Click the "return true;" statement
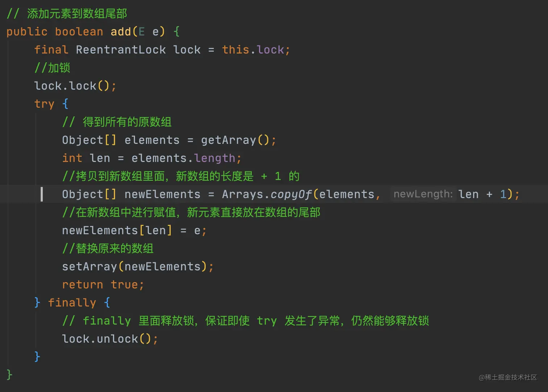 click(x=103, y=284)
